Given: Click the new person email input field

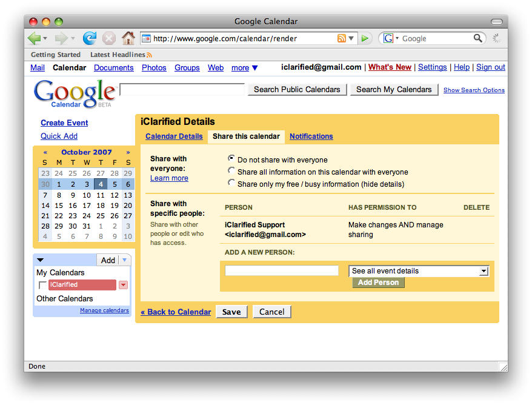Looking at the screenshot, I should coord(282,271).
